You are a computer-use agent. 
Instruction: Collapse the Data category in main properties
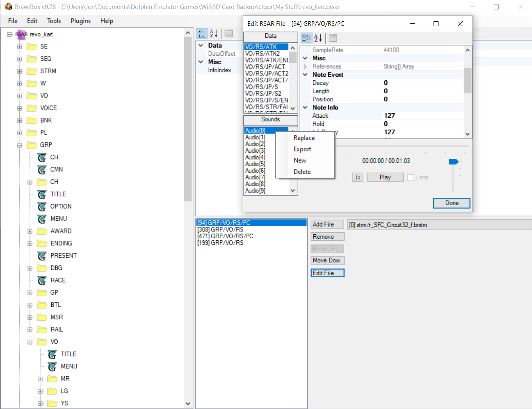[x=201, y=46]
